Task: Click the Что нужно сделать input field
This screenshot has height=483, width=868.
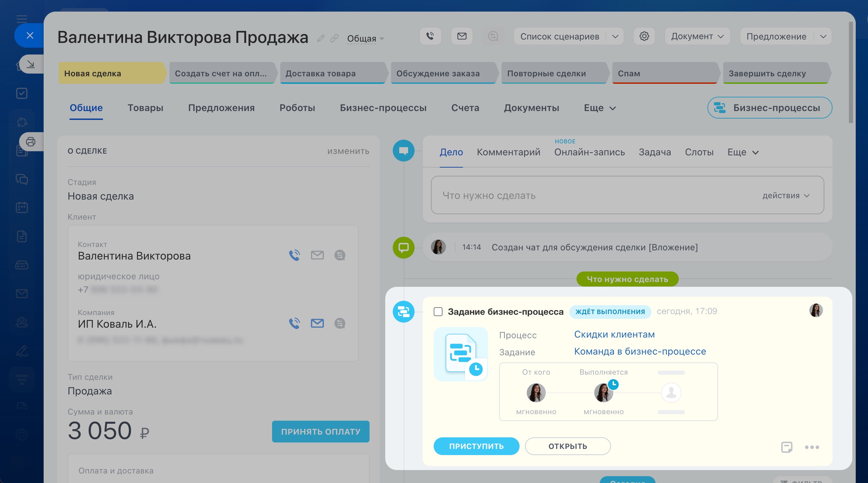Action: coord(627,195)
